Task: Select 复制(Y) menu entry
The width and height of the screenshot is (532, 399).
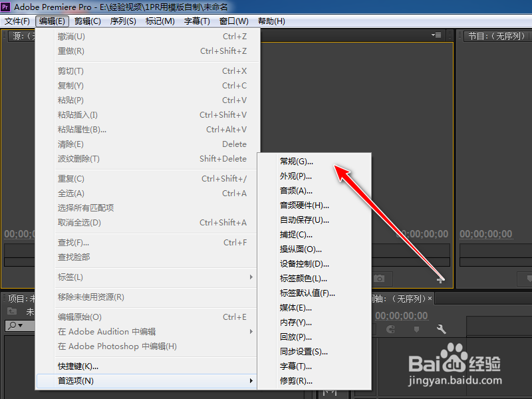Action: (146, 86)
